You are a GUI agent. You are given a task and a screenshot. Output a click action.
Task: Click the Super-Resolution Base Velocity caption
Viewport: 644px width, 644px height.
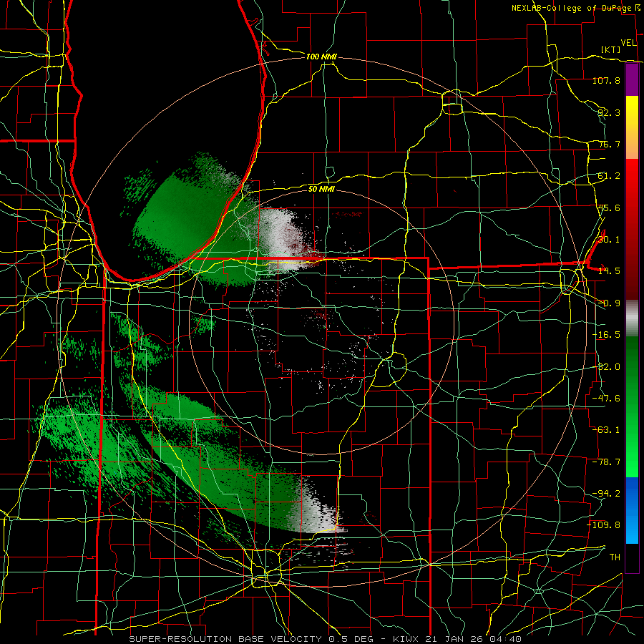326,639
